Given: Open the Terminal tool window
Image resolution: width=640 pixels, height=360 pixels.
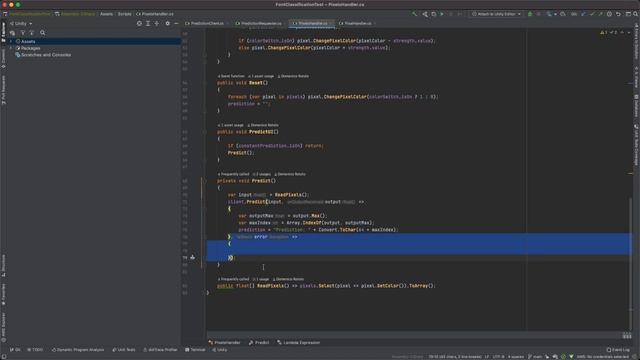Looking at the screenshot, I should click(x=195, y=350).
